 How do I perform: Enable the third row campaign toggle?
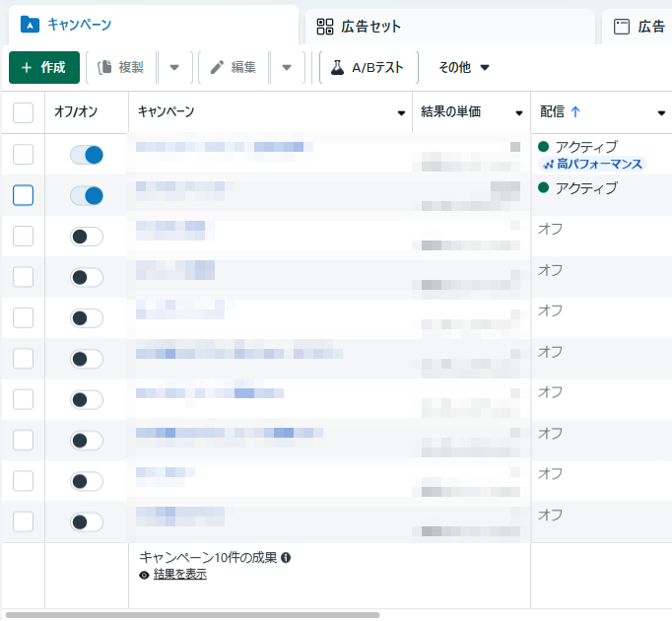tap(87, 237)
